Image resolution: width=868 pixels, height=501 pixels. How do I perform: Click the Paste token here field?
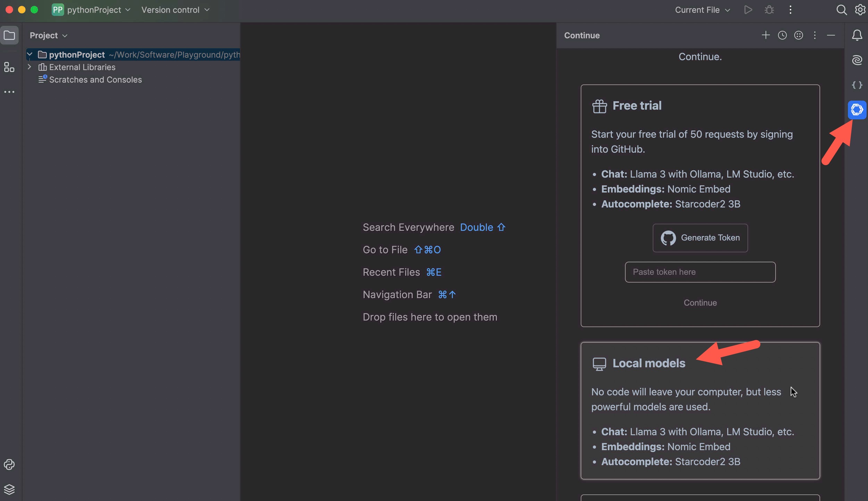[x=700, y=272]
